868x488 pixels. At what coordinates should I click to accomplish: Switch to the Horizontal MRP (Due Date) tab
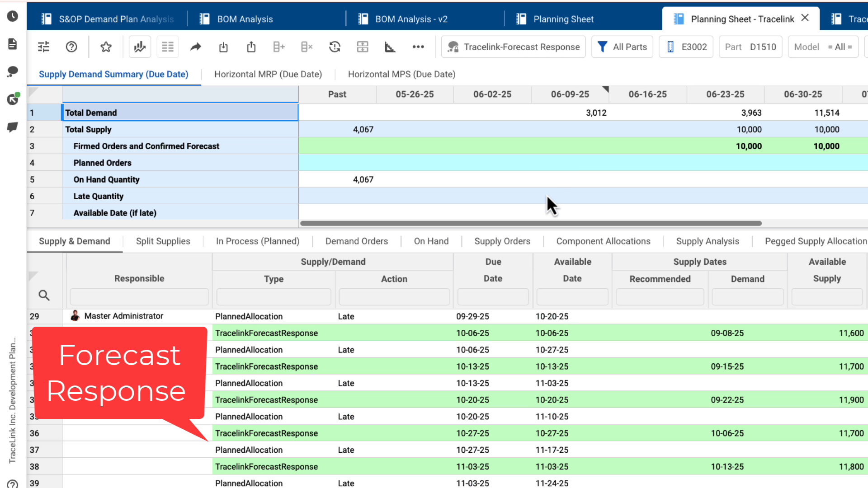[268, 74]
